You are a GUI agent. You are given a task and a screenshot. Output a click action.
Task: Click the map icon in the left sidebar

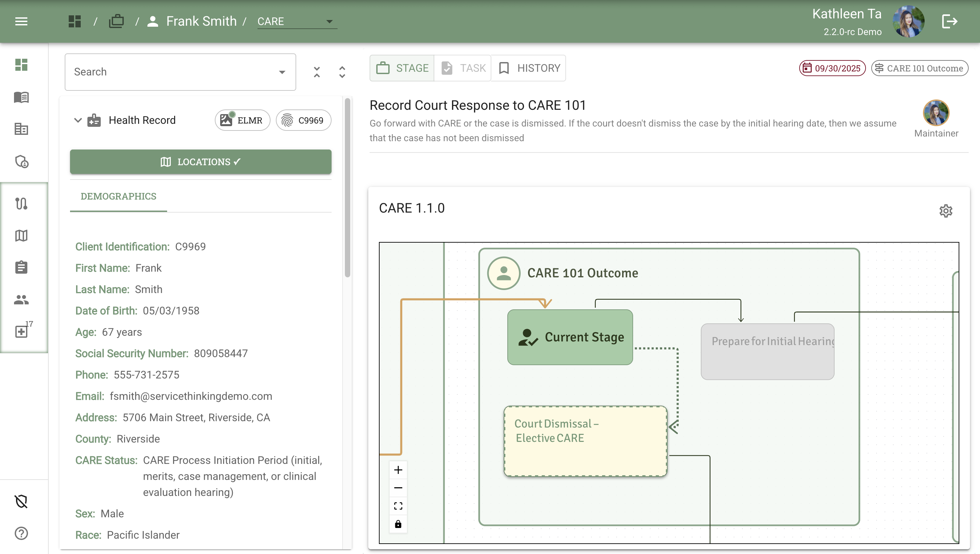tap(21, 236)
